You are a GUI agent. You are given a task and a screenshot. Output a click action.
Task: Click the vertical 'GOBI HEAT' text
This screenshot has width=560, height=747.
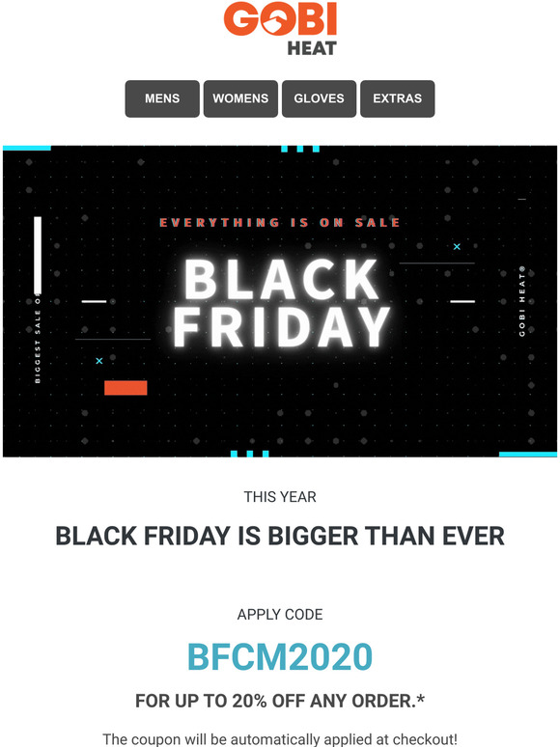[522, 301]
